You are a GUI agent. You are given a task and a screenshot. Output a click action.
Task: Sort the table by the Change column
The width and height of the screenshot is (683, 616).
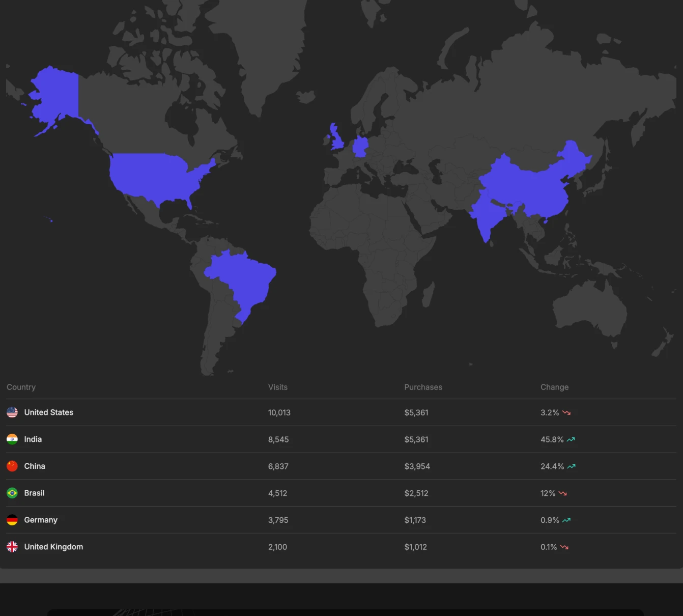click(x=554, y=387)
